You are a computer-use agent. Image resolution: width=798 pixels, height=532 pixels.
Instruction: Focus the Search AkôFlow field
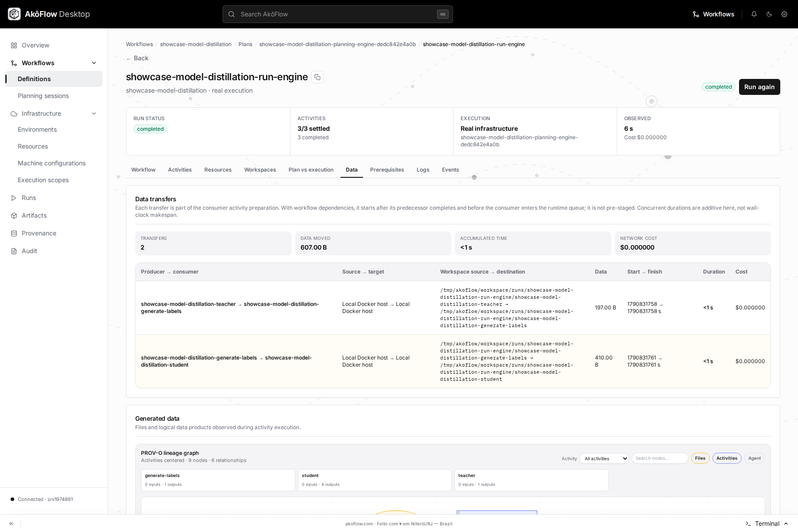(338, 14)
